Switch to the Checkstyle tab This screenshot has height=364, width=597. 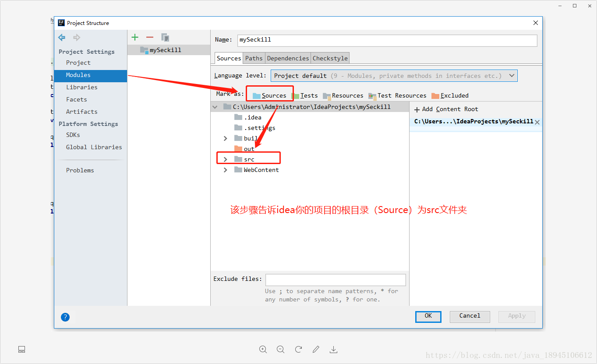pyautogui.click(x=330, y=58)
